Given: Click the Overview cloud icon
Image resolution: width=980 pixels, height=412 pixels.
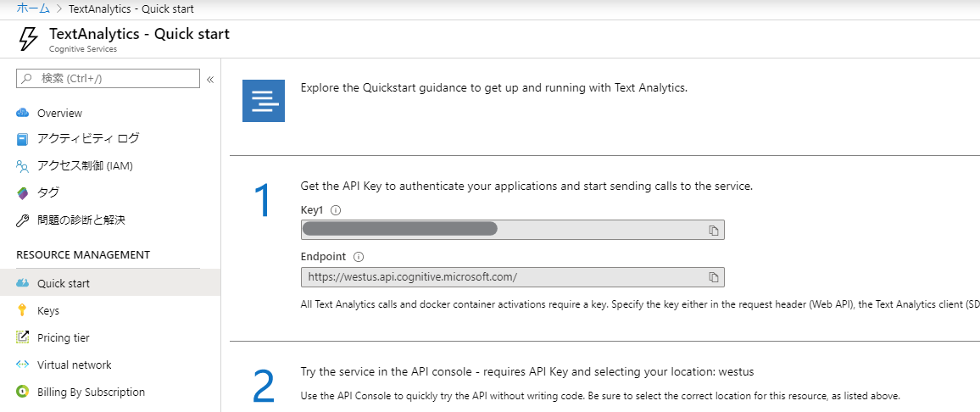Looking at the screenshot, I should coord(23,113).
